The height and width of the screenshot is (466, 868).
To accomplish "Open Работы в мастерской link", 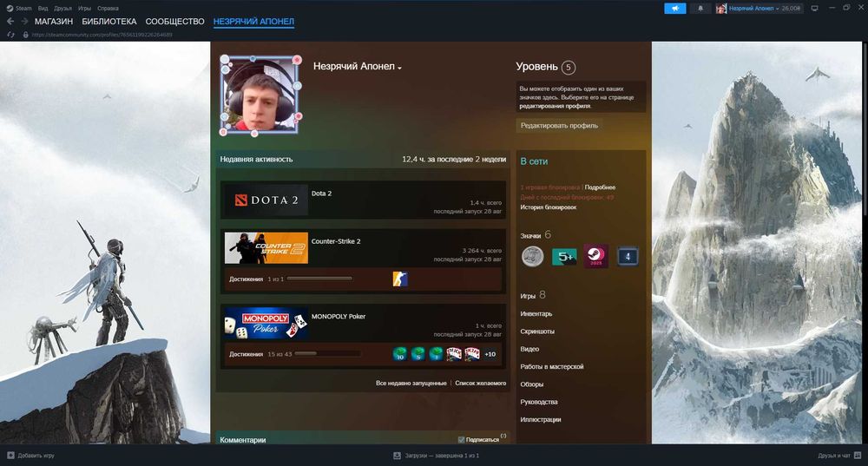I will (551, 367).
